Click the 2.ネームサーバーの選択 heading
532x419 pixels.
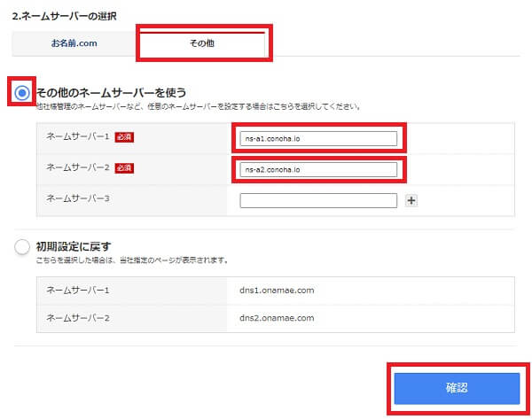coord(64,16)
